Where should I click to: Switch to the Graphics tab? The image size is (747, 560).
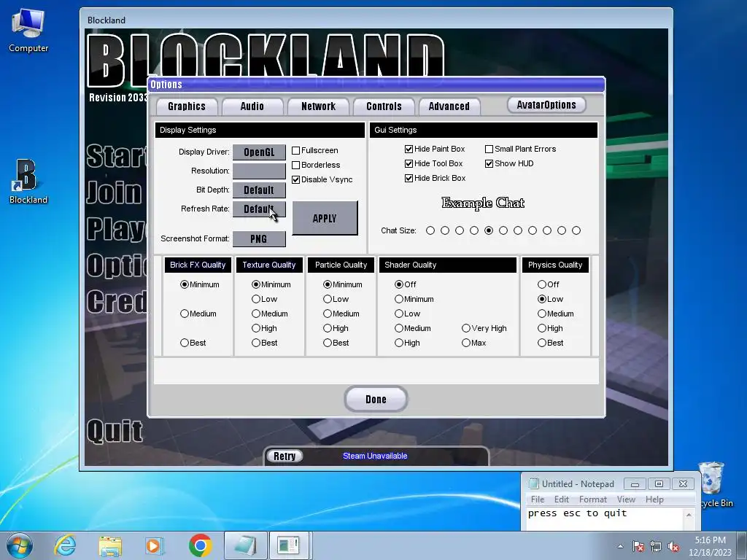point(187,106)
